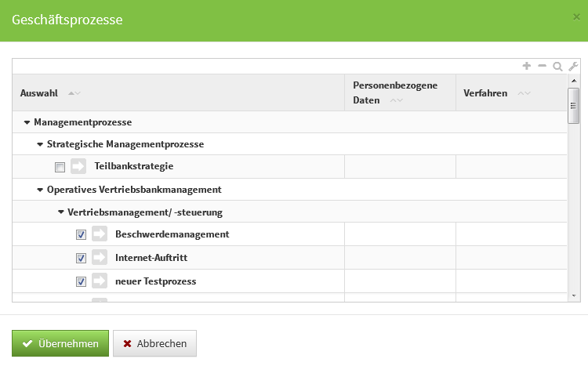Click arrow icon beside Internet-Auftritt
The image size is (588, 366).
(100, 257)
